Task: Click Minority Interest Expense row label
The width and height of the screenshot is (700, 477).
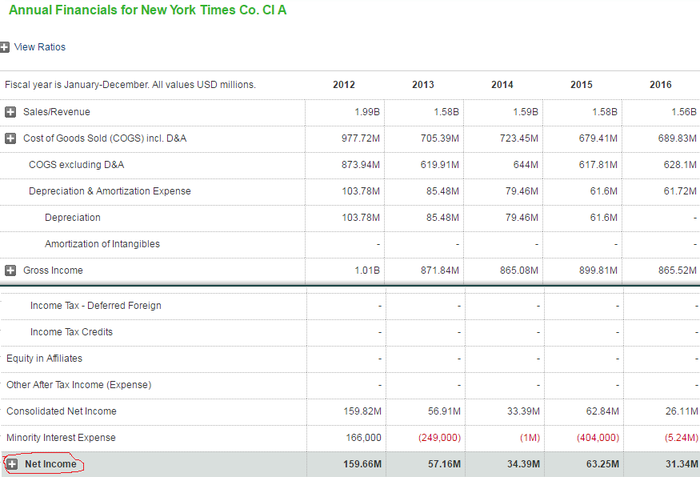Action: pos(61,437)
